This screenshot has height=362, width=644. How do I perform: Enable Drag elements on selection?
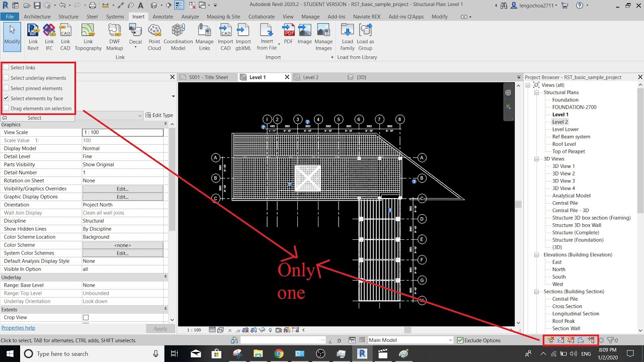click(7, 108)
